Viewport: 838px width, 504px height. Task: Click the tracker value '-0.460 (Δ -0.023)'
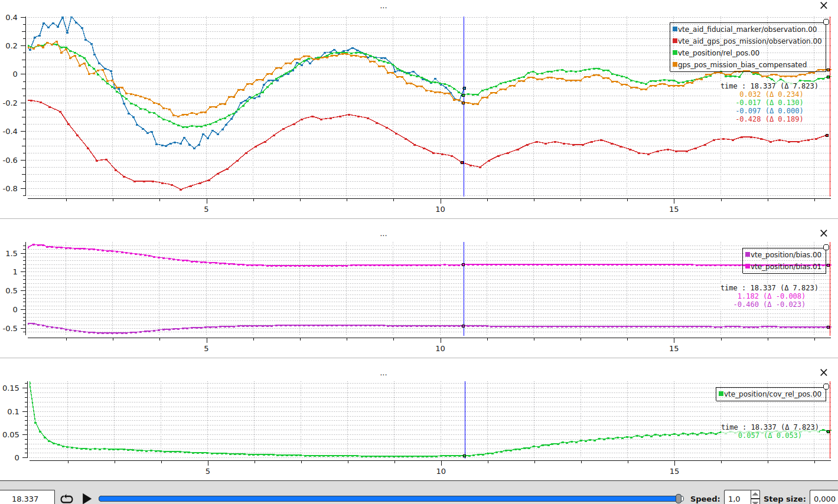(x=769, y=305)
